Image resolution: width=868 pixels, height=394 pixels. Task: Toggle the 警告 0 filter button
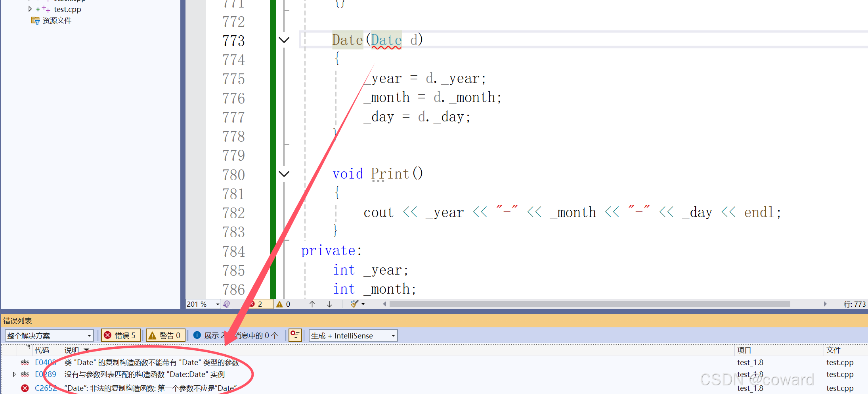pyautogui.click(x=165, y=336)
